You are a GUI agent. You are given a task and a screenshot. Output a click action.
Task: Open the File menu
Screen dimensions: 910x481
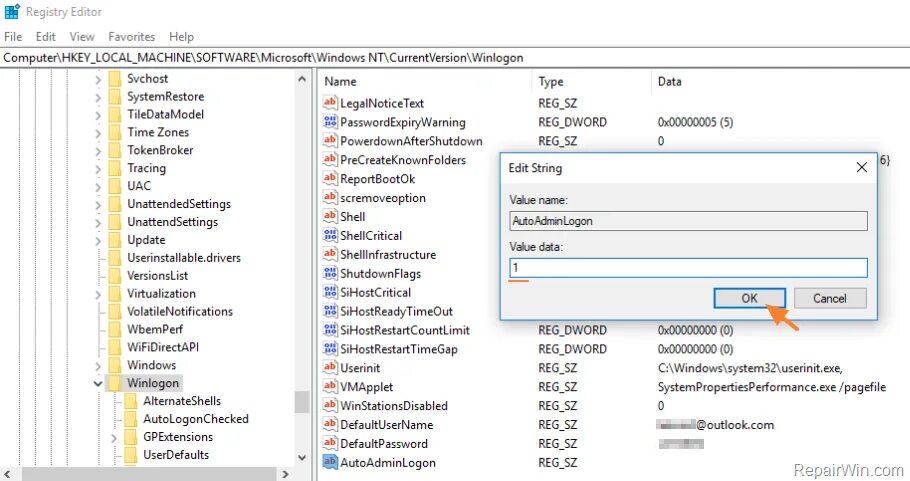(x=13, y=37)
